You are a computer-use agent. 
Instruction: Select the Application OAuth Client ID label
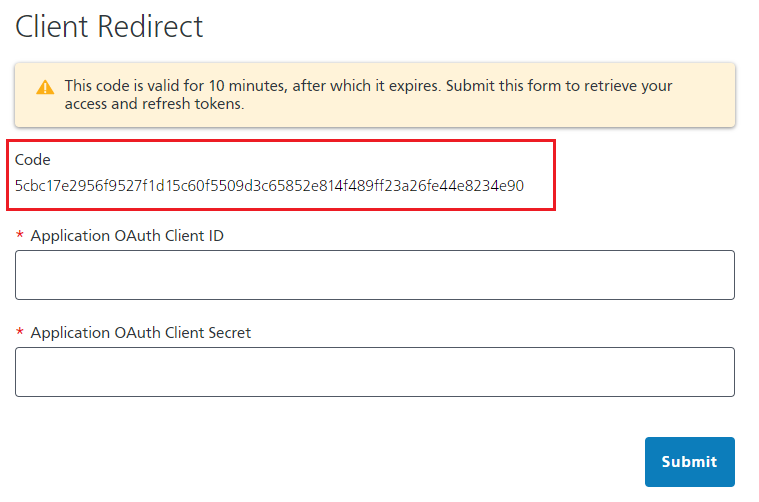pyautogui.click(x=127, y=236)
